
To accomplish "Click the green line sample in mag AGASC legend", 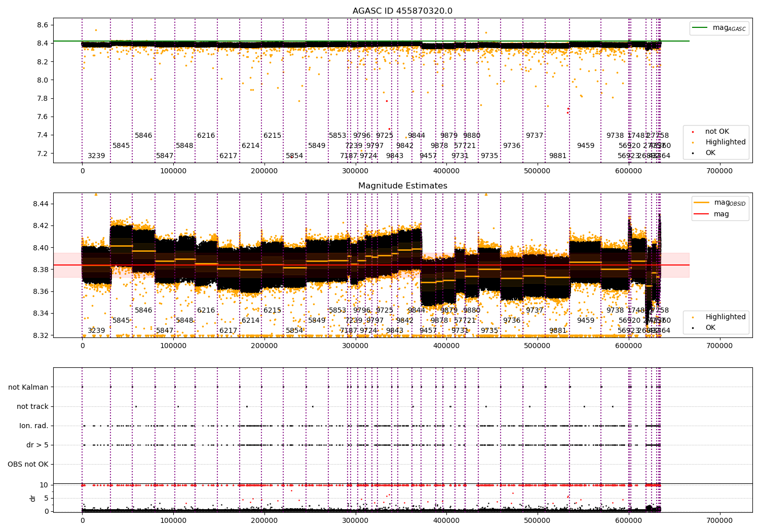I will (700, 27).
